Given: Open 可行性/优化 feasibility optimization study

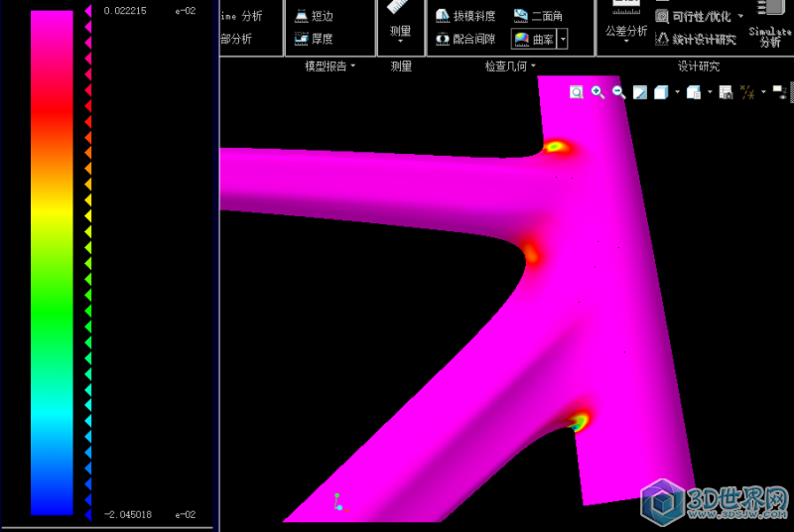Looking at the screenshot, I should click(x=694, y=17).
